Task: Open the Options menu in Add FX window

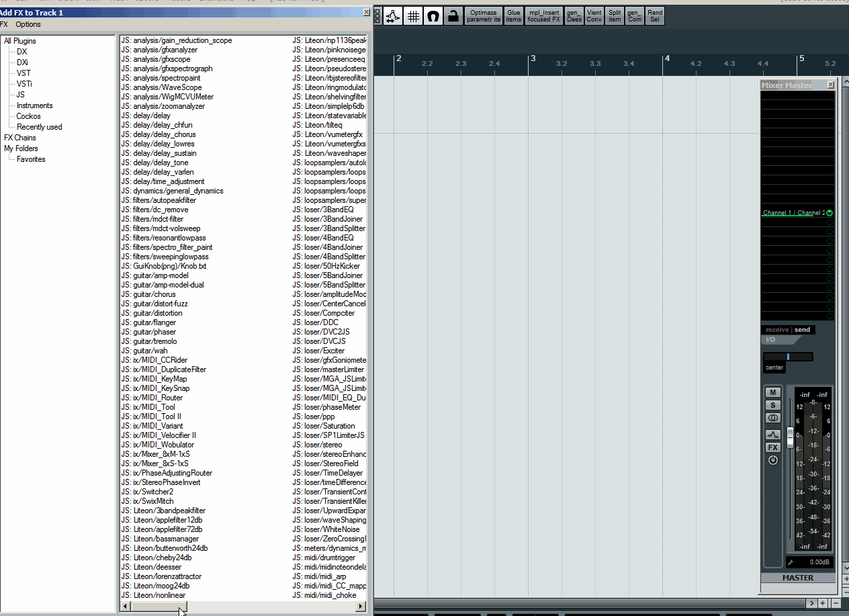Action: click(28, 24)
